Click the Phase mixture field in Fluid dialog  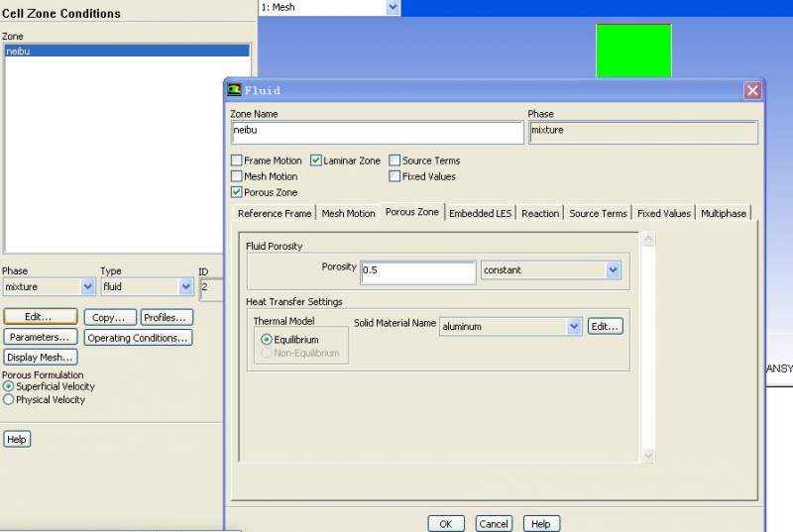pyautogui.click(x=642, y=133)
